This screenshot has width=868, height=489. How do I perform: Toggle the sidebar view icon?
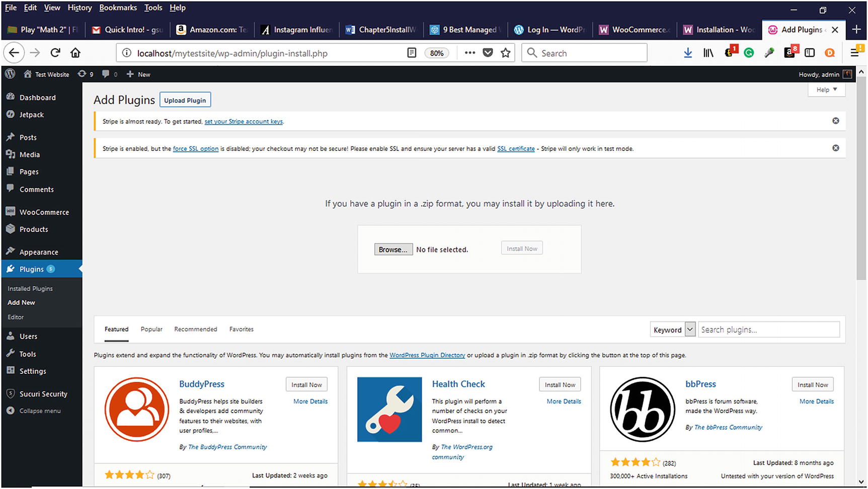tap(810, 53)
